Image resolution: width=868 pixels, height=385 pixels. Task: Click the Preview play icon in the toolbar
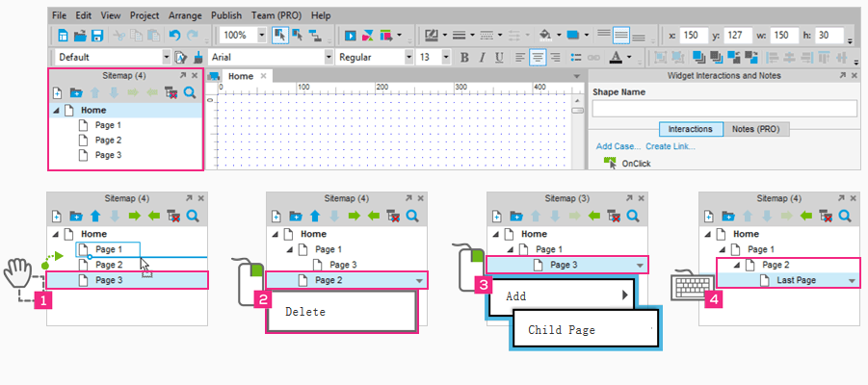coord(351,36)
